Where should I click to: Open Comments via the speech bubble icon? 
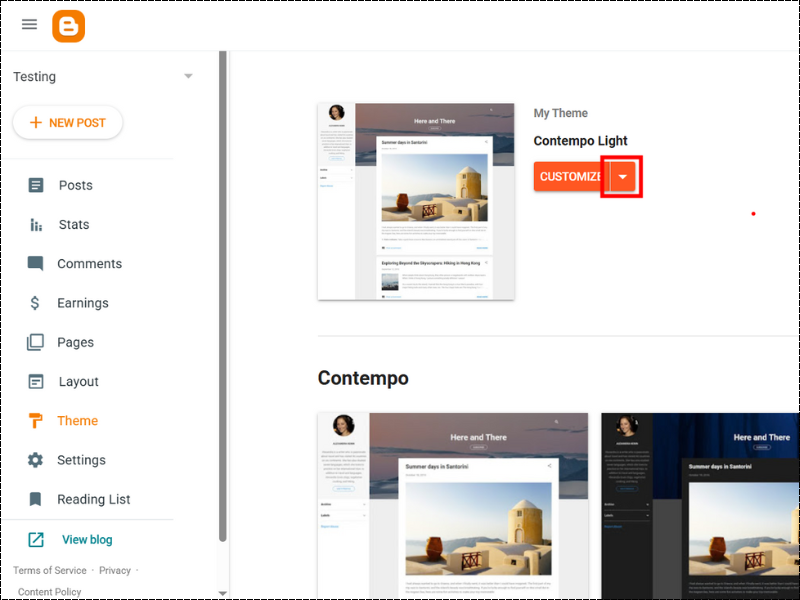[38, 263]
